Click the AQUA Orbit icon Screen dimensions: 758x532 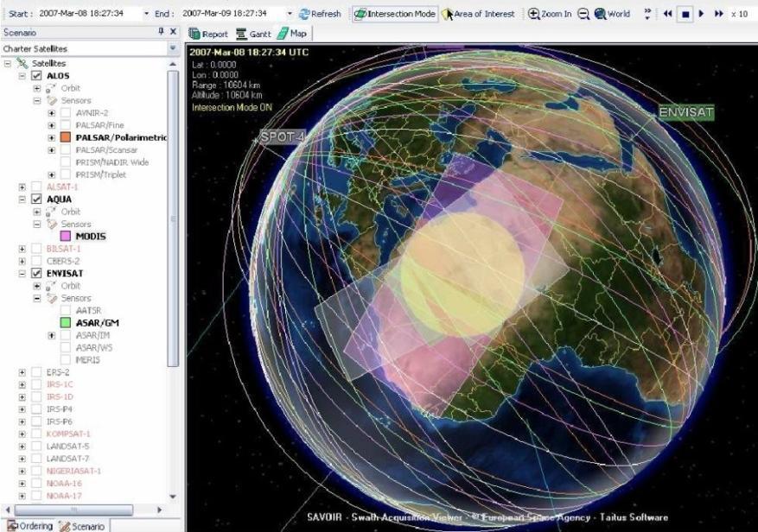[x=51, y=212]
